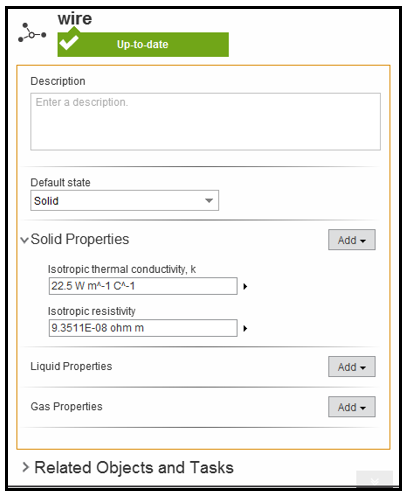Click the isotropic resistivity value field
Viewport: 410px width, 501px height.
click(143, 328)
